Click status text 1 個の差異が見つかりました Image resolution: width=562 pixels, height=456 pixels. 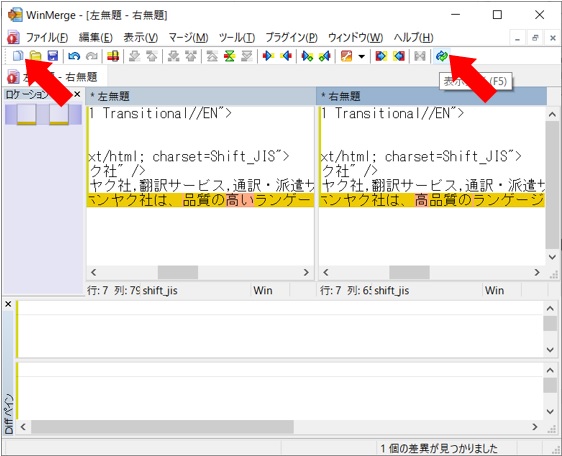[x=439, y=448]
